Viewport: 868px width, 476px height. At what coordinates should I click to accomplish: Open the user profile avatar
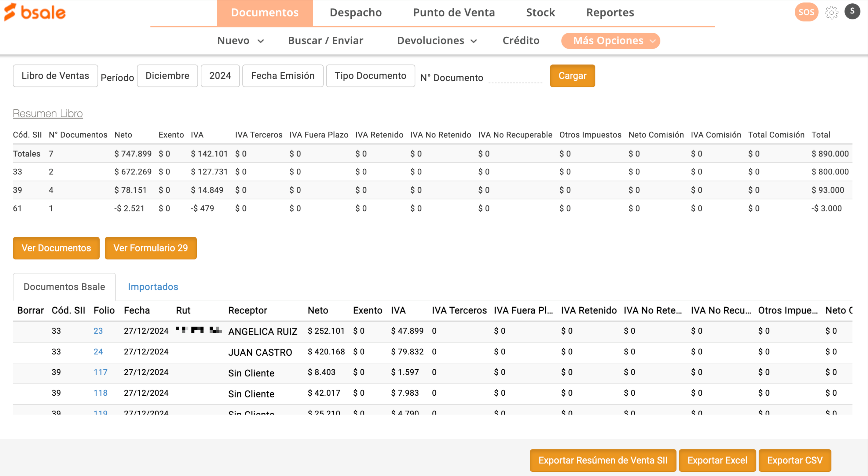(x=852, y=11)
